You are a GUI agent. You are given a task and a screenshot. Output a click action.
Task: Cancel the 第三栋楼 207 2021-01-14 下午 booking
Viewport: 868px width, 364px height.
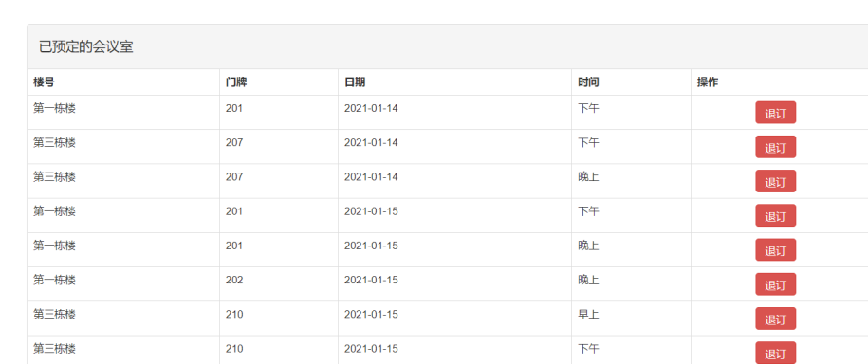click(775, 147)
